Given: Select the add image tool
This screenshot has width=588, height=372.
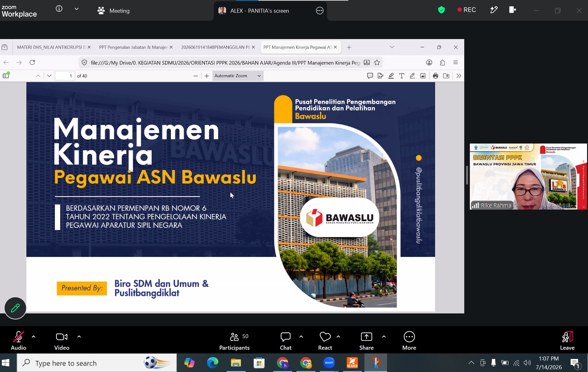Looking at the screenshot, I should point(423,76).
